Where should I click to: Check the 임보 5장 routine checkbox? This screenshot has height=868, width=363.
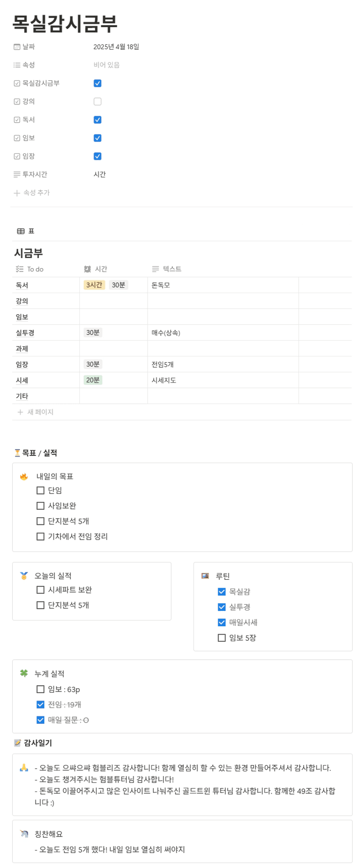click(x=222, y=638)
